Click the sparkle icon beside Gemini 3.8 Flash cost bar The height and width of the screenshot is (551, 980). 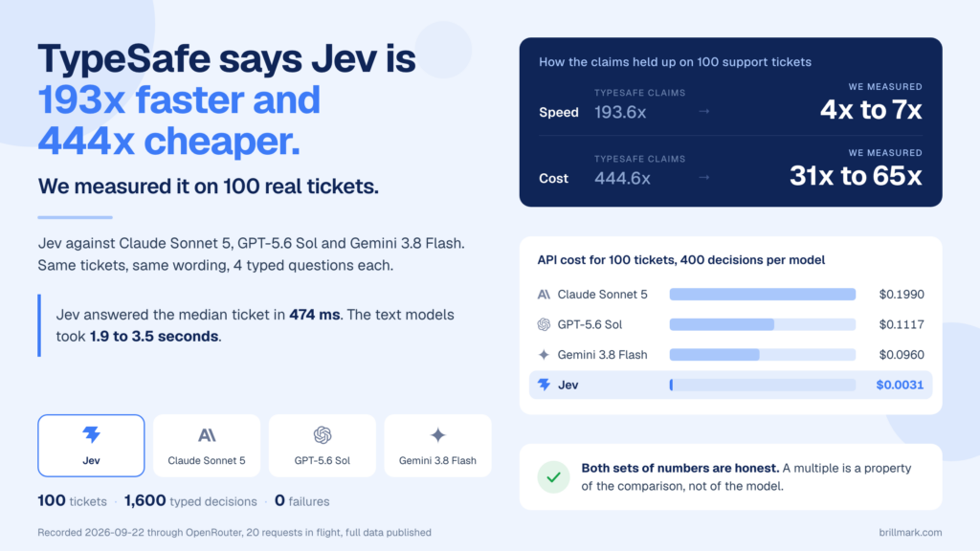coord(544,354)
